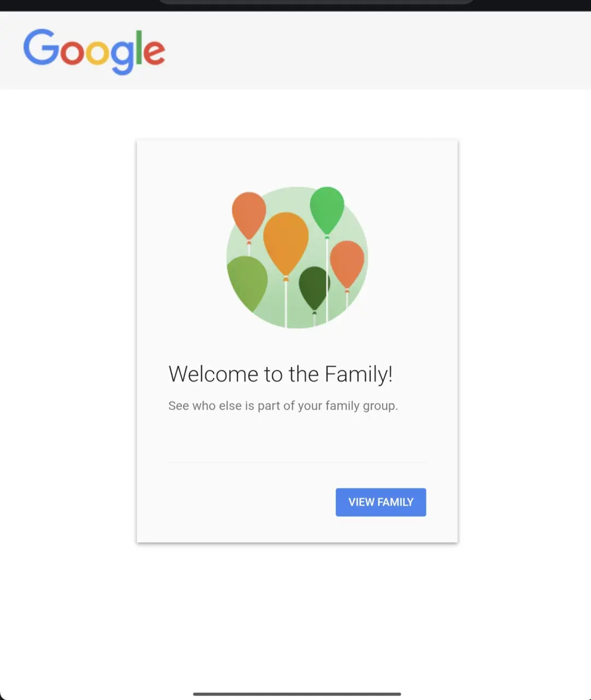The height and width of the screenshot is (700, 591).
Task: Tap the yellow letter o in Google logo
Action: (x=97, y=52)
